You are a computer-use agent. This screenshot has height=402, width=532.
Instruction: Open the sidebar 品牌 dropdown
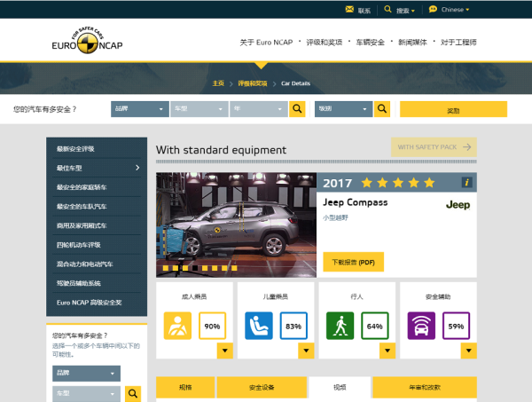86,373
